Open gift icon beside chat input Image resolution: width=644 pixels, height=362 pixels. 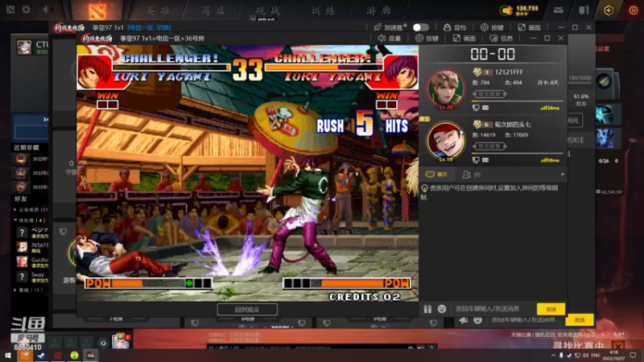pyautogui.click(x=427, y=309)
